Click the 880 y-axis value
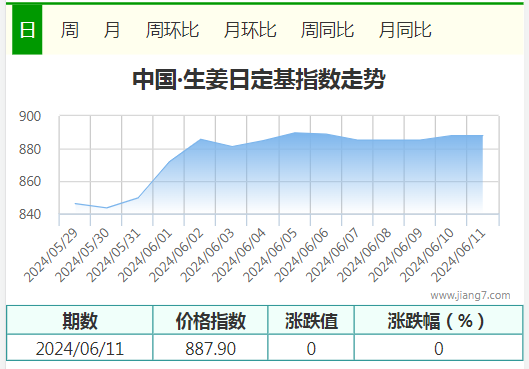 [x=30, y=149]
